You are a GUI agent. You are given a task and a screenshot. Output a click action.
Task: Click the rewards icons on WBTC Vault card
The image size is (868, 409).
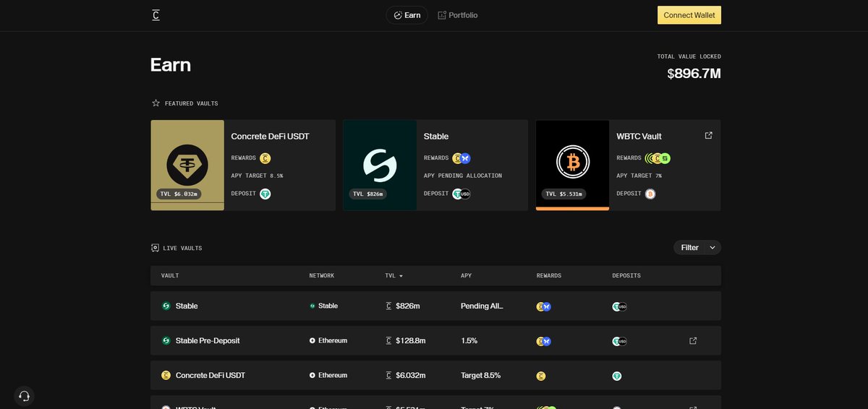pyautogui.click(x=658, y=158)
